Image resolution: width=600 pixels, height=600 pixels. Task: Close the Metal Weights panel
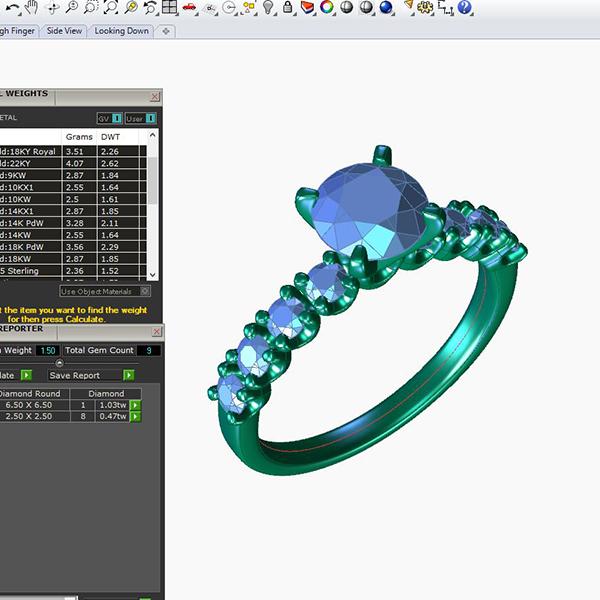click(155, 96)
